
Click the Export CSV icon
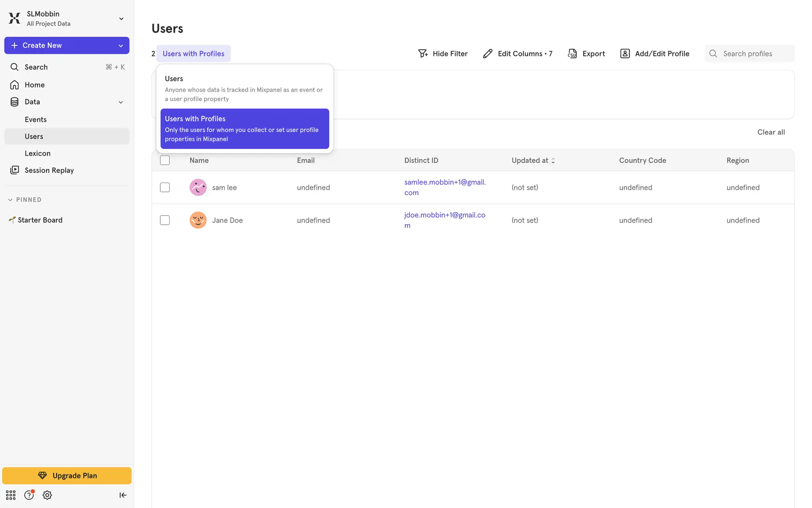tap(572, 53)
